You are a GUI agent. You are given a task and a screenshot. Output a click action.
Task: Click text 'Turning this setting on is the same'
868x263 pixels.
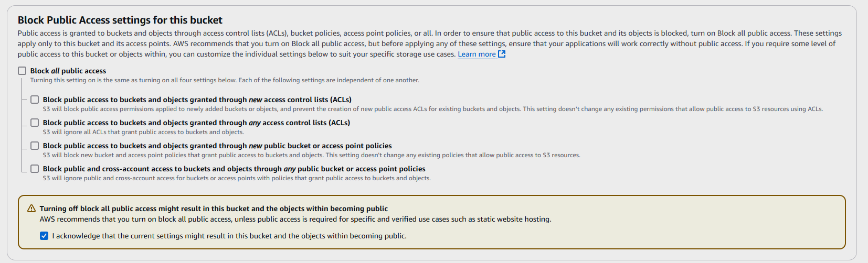coord(225,80)
